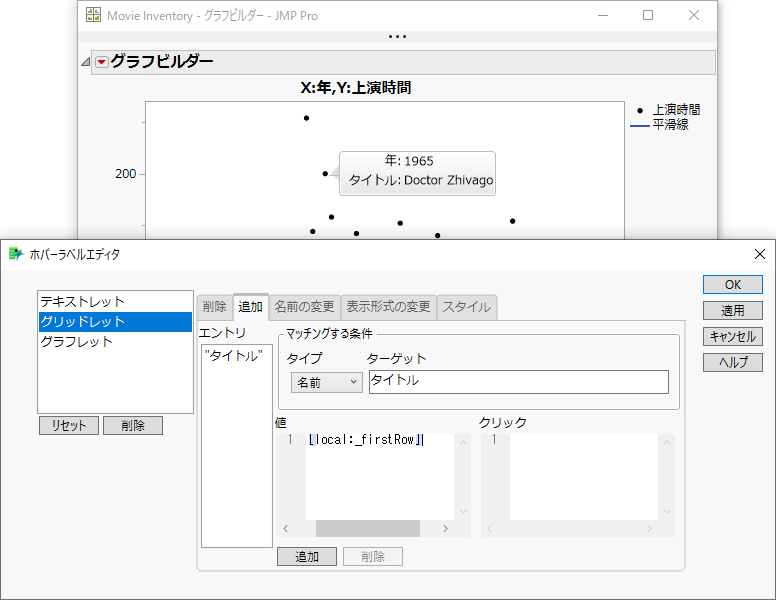Image resolution: width=776 pixels, height=600 pixels.
Task: Switch to the 削除 tab
Action: [x=214, y=307]
